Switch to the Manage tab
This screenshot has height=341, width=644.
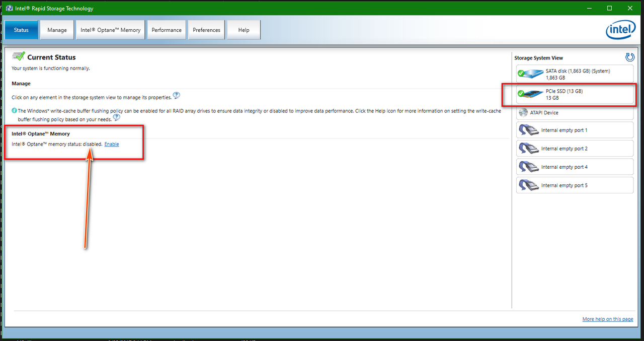57,30
